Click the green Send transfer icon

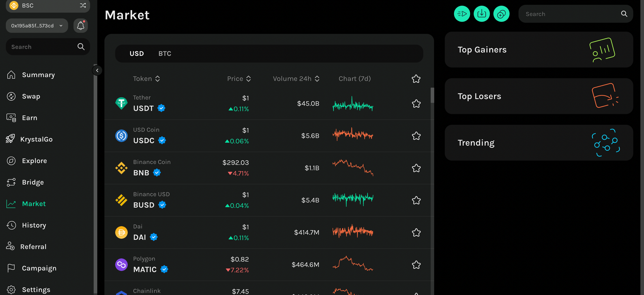(462, 14)
